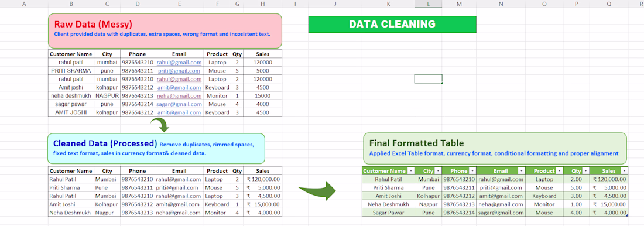644x226 pixels.
Task: Select column O header
Action: coord(544,4)
